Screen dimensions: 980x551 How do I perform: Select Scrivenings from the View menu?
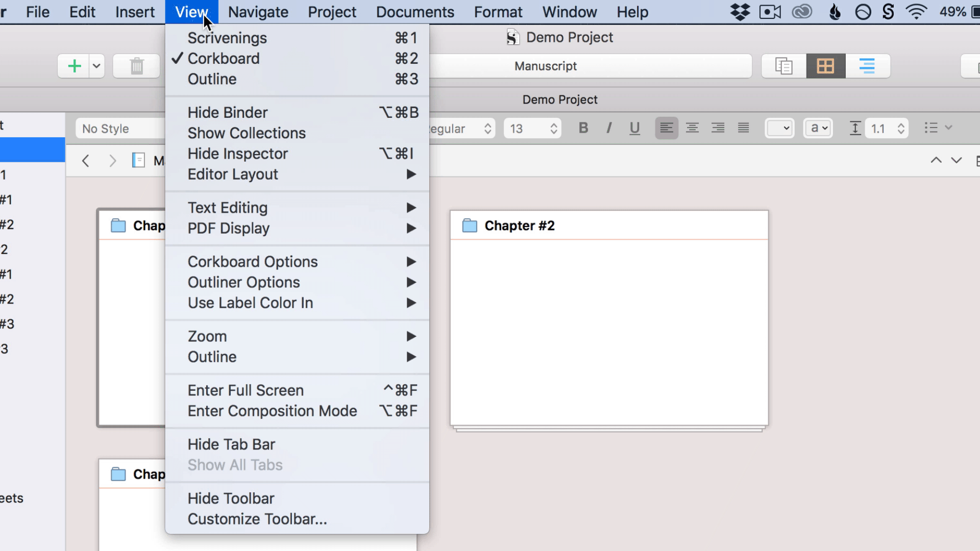coord(297,38)
